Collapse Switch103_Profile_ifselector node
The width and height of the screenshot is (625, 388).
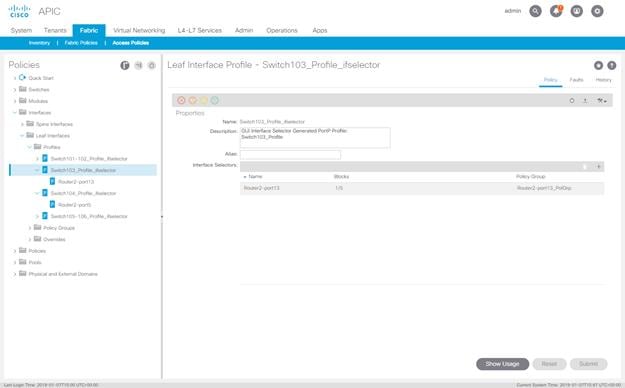pyautogui.click(x=37, y=170)
